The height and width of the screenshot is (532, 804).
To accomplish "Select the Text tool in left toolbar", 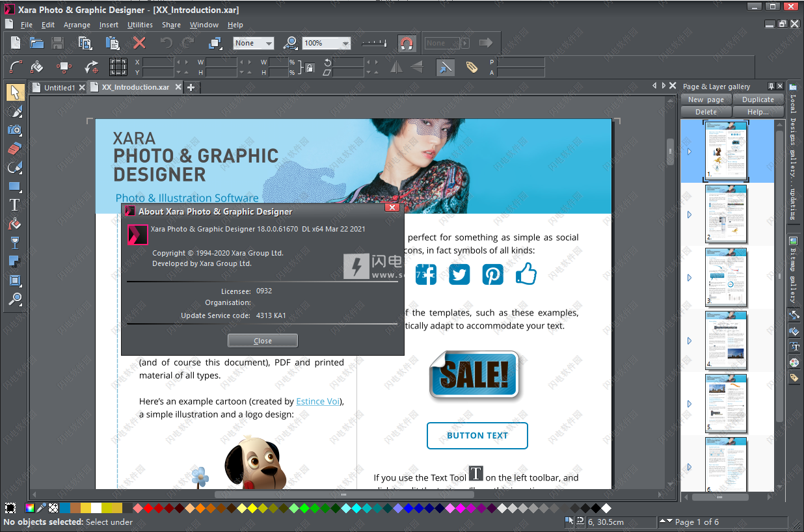I will [15, 205].
